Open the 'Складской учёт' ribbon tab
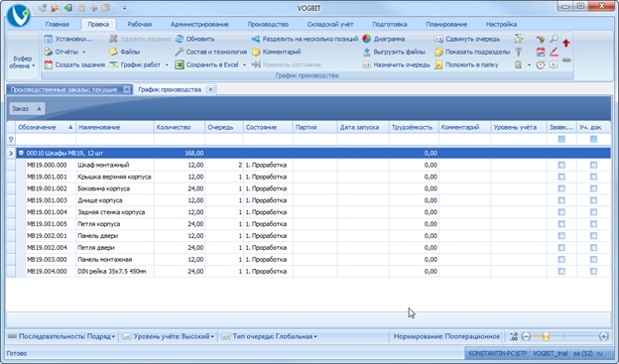 point(330,24)
